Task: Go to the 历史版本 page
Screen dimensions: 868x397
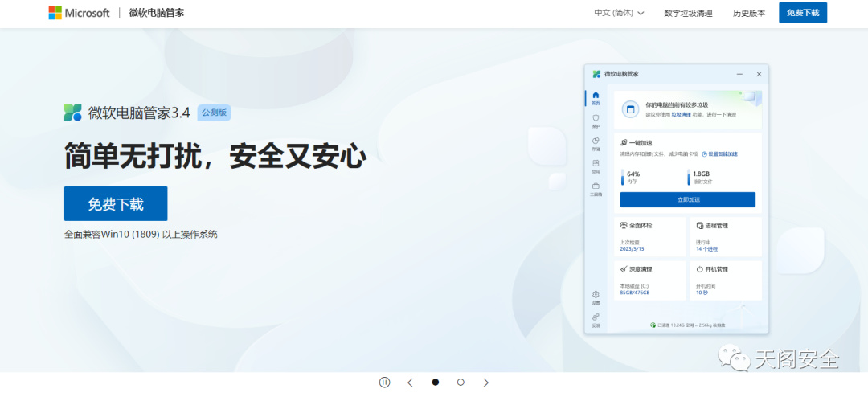Action: (749, 14)
